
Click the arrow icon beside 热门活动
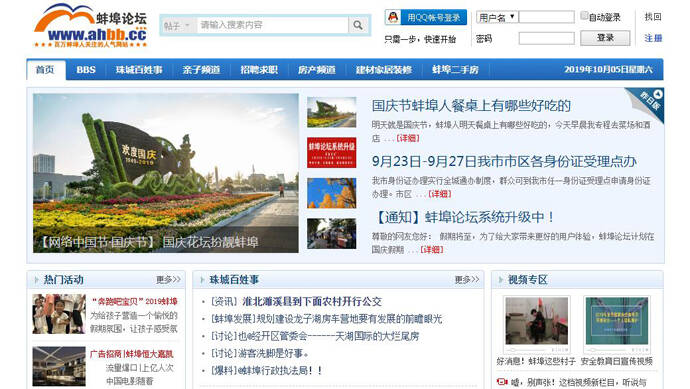[36, 279]
